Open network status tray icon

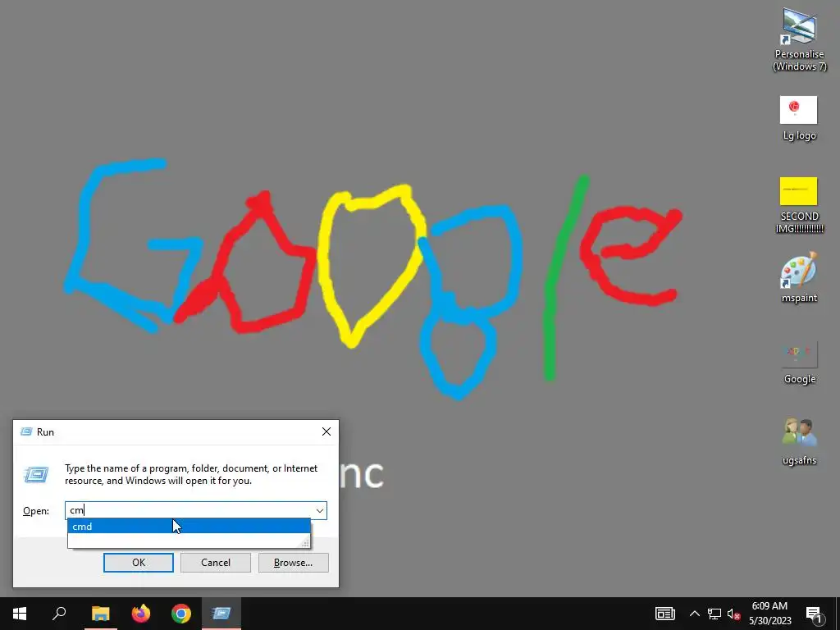point(714,614)
